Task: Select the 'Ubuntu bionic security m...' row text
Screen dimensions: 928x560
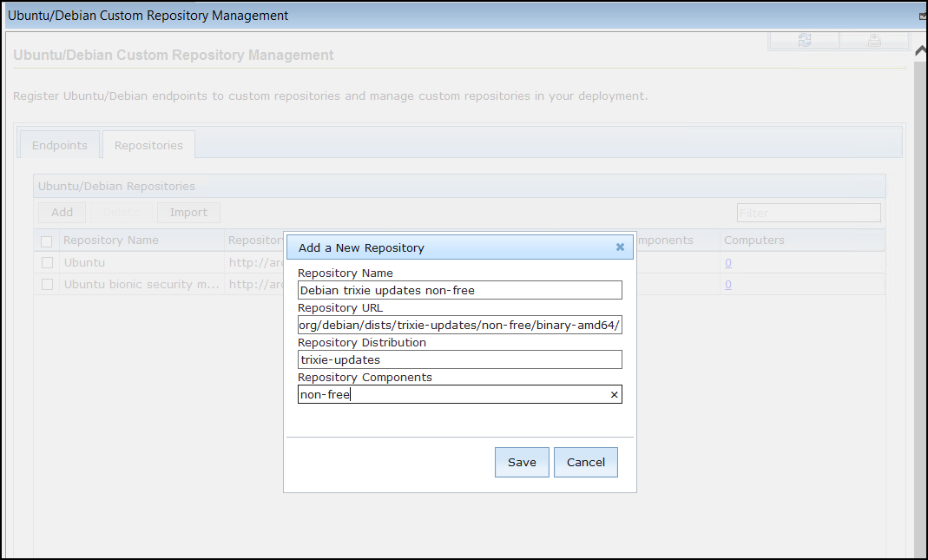Action: point(142,284)
